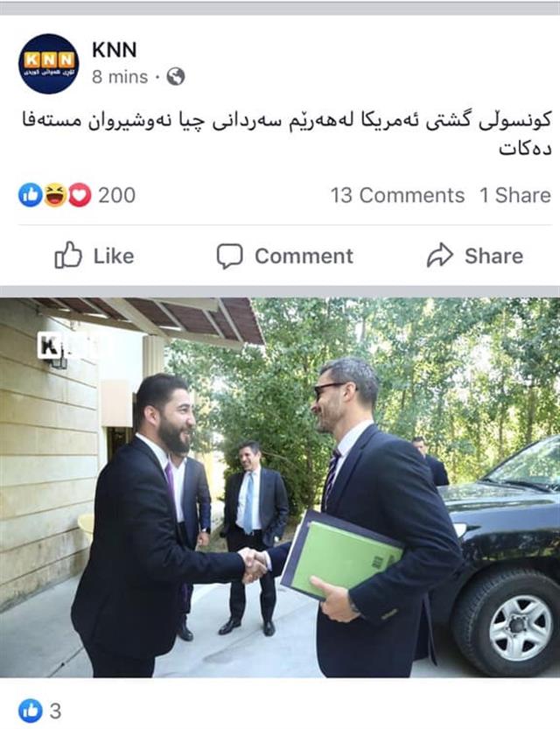Open the 8 mins post timestamp

[120, 77]
